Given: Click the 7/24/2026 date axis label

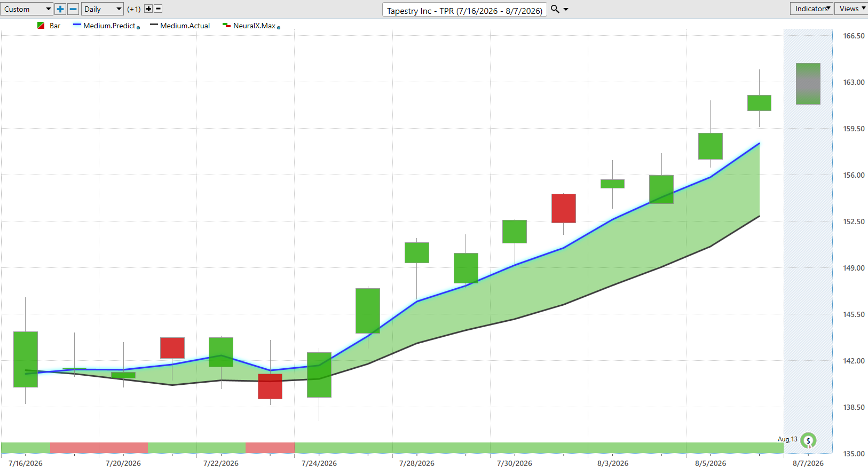Looking at the screenshot, I should click(x=319, y=463).
